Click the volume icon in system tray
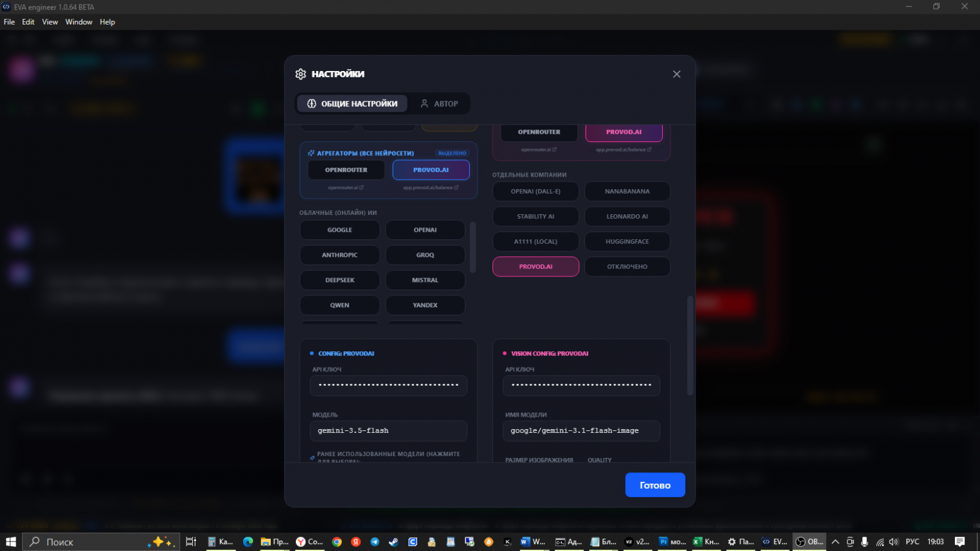980x551 pixels. click(894, 542)
